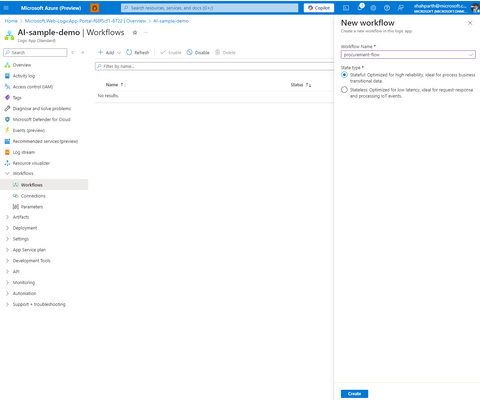The width and height of the screenshot is (480, 400).
Task: Click the Workflow Name input field
Action: point(408,54)
